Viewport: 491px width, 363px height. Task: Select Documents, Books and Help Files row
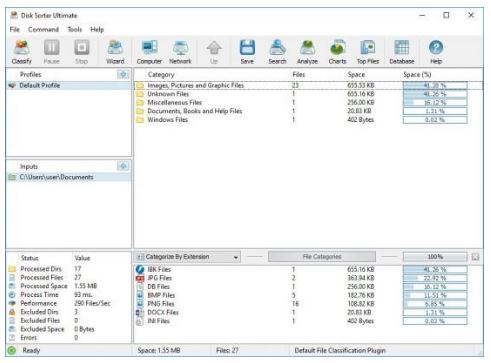pos(308,111)
